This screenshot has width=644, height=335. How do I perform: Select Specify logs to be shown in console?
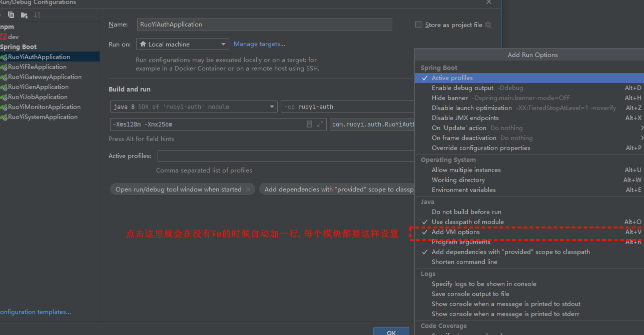529,284
